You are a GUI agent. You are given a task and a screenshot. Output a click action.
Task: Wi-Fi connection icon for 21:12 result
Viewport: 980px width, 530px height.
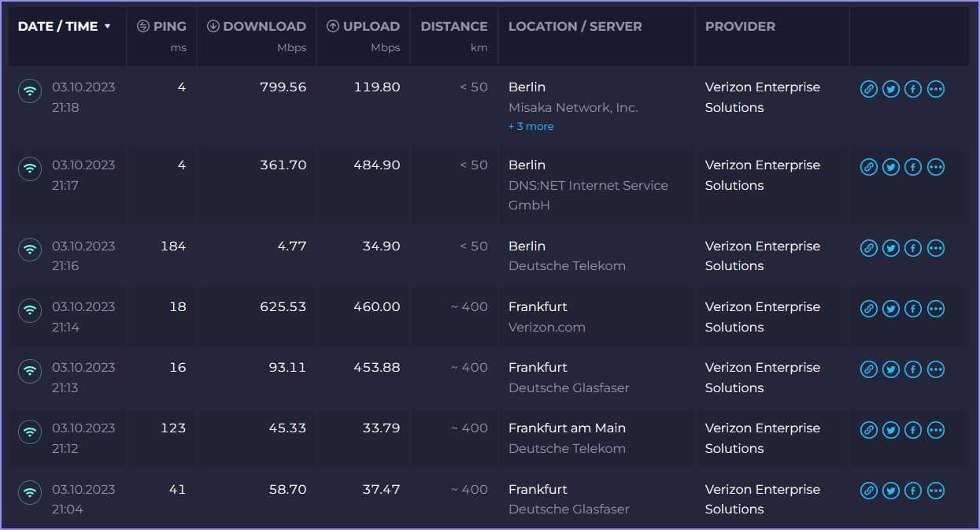[x=30, y=432]
